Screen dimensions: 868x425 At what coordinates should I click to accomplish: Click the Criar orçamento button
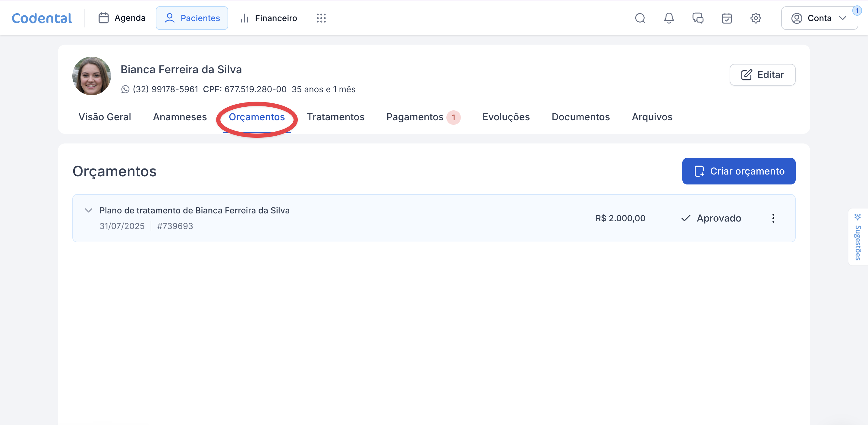738,171
